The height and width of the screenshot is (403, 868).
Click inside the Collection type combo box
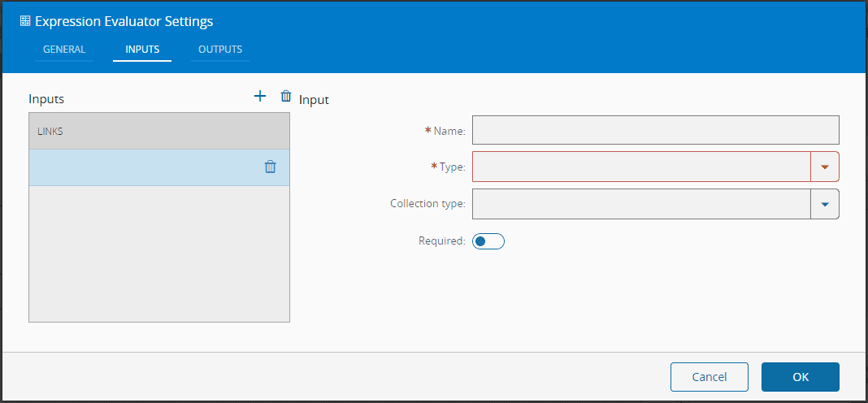[640, 204]
